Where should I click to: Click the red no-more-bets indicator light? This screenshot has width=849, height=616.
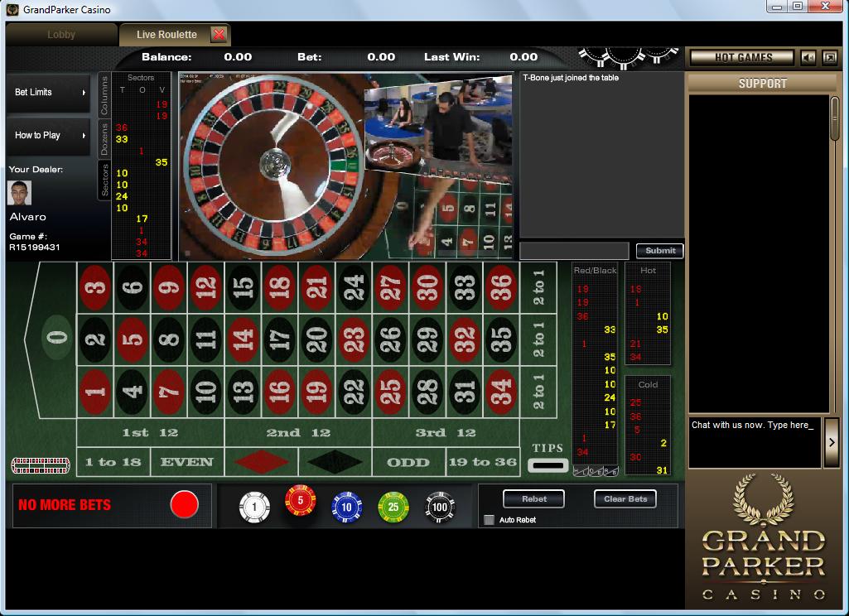pyautogui.click(x=184, y=504)
